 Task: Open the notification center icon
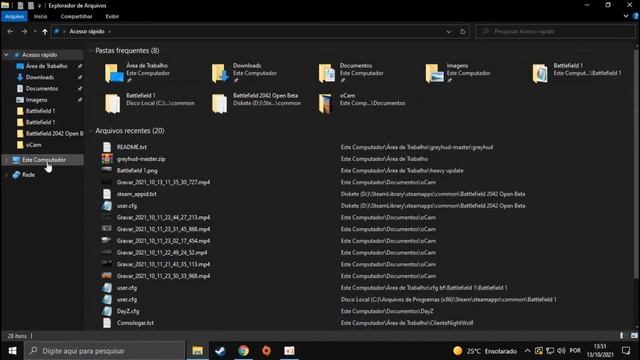tap(626, 351)
